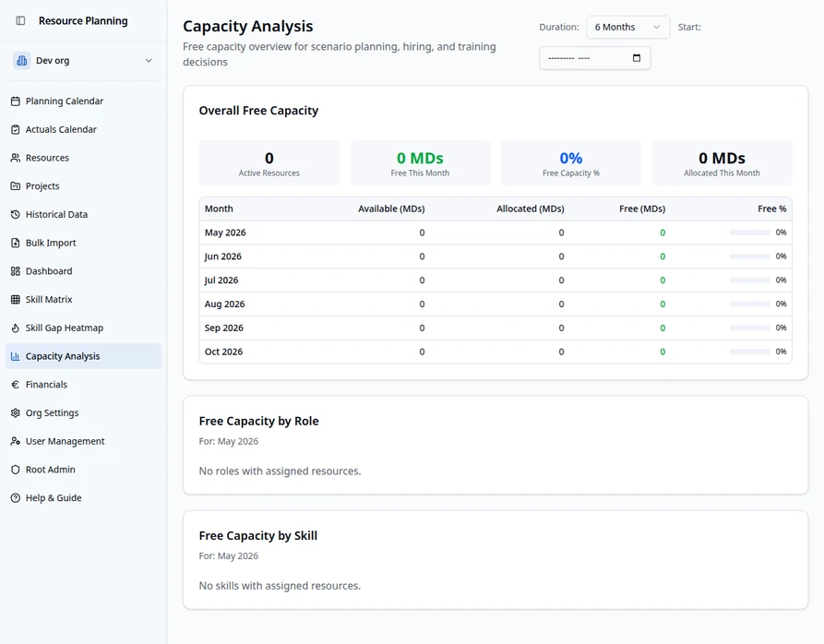Click the Skill Gap Heatmap flame icon
This screenshot has width=824, height=644.
point(16,328)
